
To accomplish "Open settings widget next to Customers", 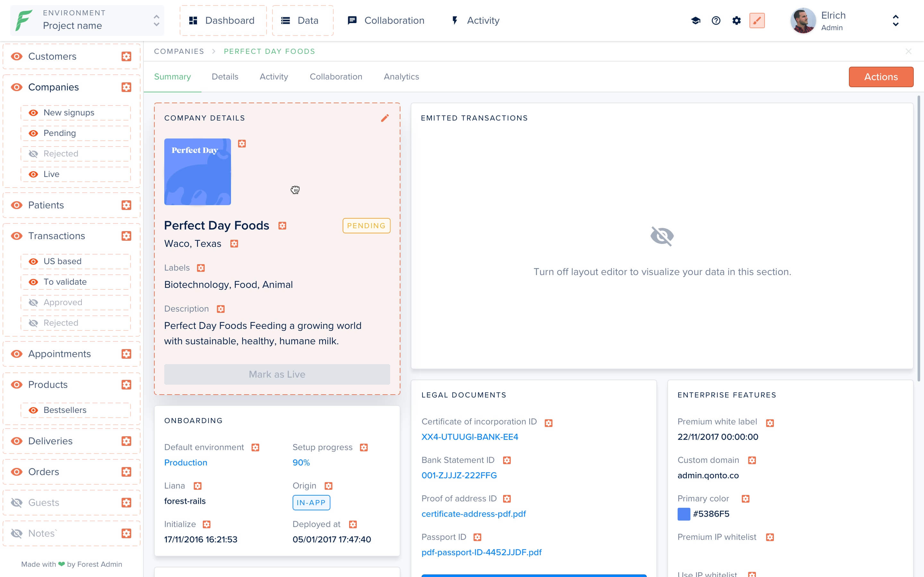I will coord(126,56).
